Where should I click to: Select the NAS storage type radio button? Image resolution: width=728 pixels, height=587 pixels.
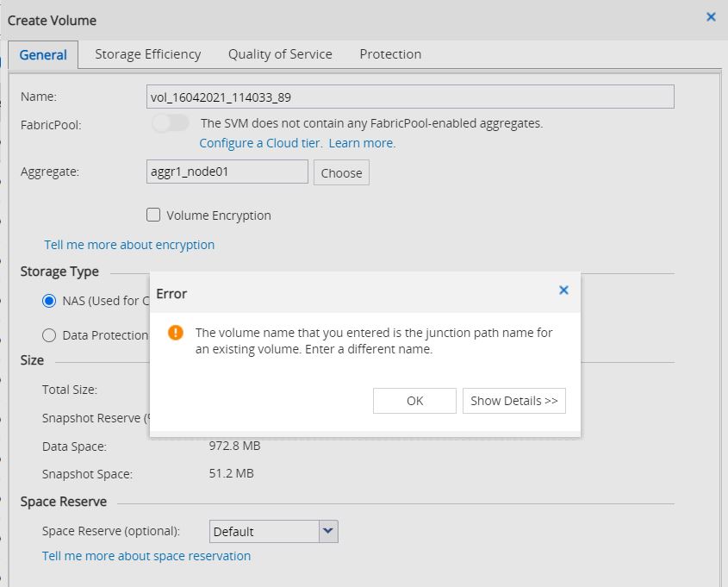(49, 301)
